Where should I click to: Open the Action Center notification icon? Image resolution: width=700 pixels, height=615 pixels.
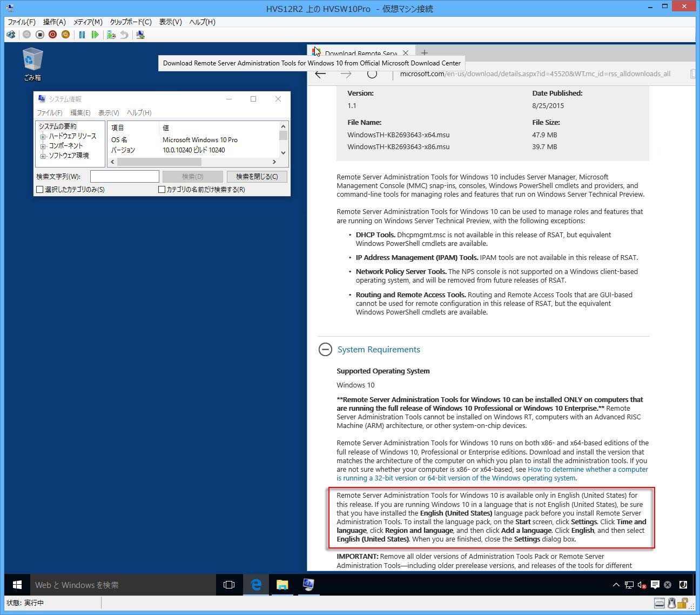(x=655, y=585)
